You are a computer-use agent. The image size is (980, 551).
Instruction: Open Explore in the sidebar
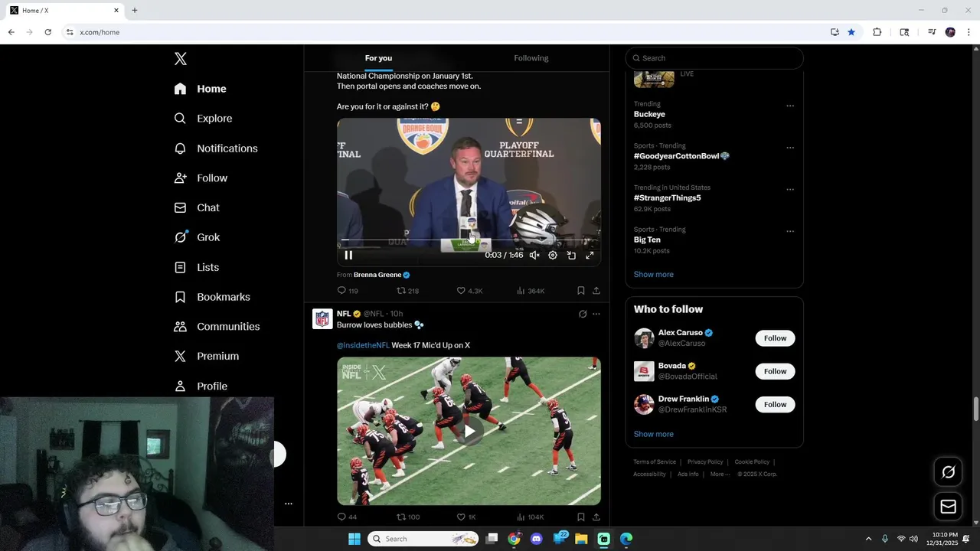(x=203, y=119)
